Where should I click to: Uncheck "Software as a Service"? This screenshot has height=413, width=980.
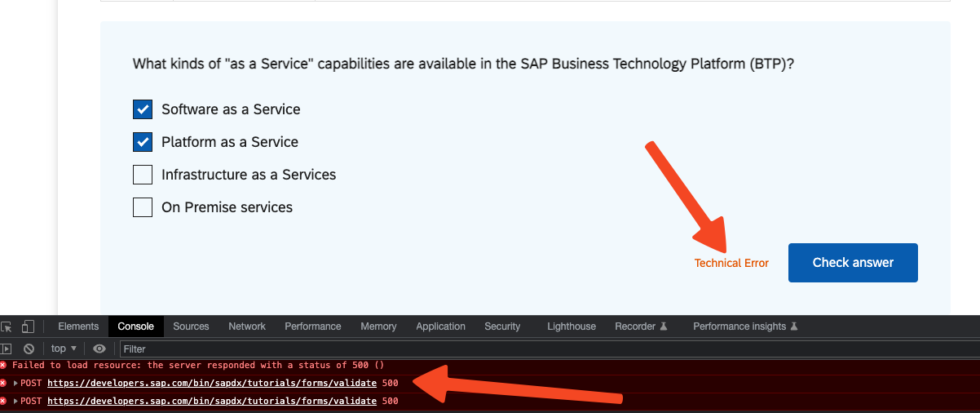(x=143, y=109)
